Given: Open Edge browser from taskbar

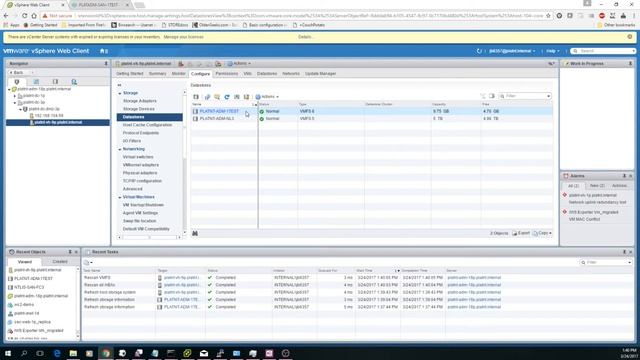Looking at the screenshot, I should point(57,353).
